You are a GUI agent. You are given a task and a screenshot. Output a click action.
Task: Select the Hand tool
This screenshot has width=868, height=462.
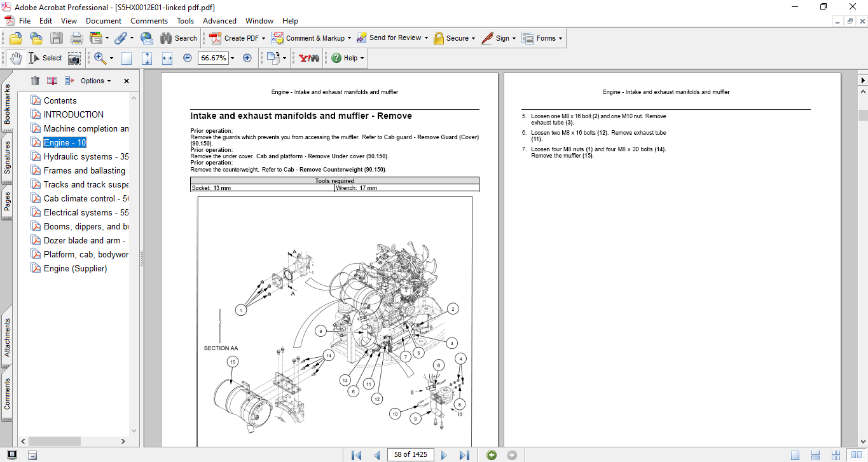tap(16, 58)
